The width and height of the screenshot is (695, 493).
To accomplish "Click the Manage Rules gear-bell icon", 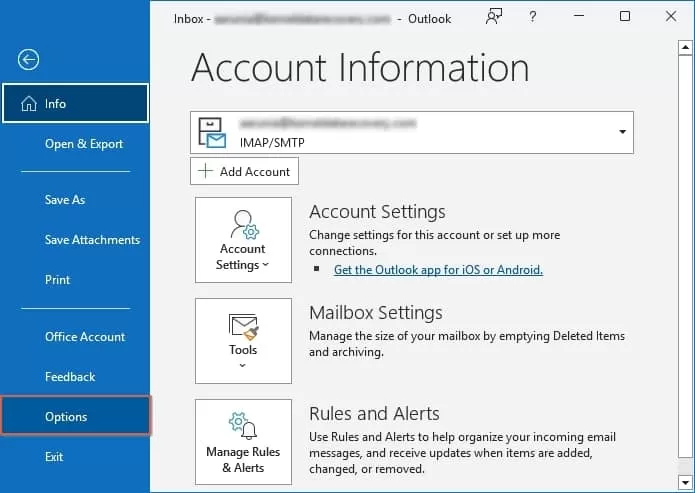I will [243, 426].
